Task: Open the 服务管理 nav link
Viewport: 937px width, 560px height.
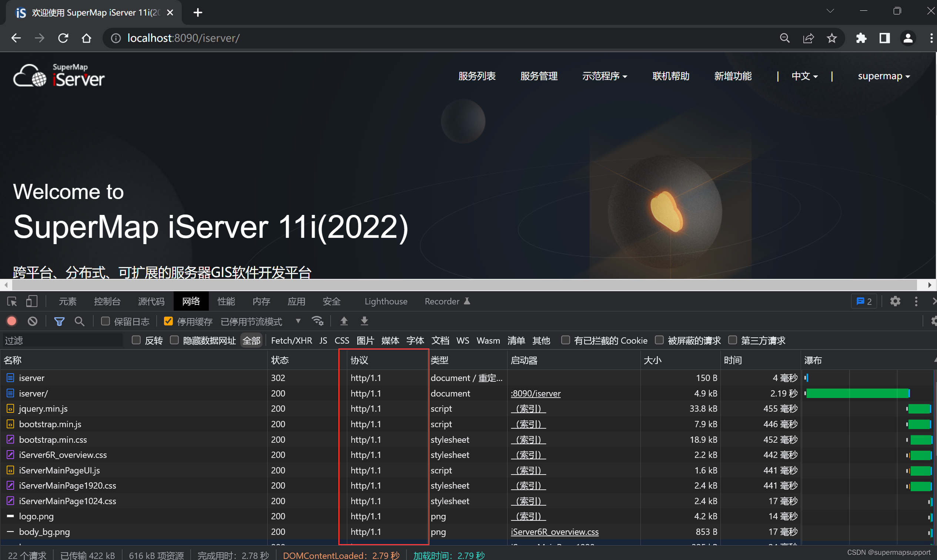Action: [x=539, y=76]
